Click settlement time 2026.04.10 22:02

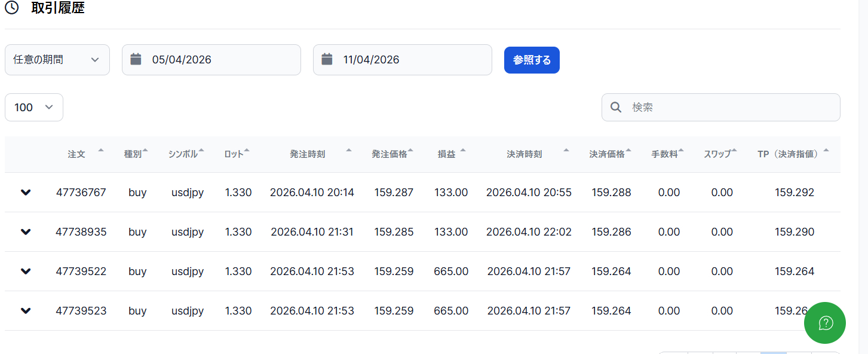(x=529, y=232)
